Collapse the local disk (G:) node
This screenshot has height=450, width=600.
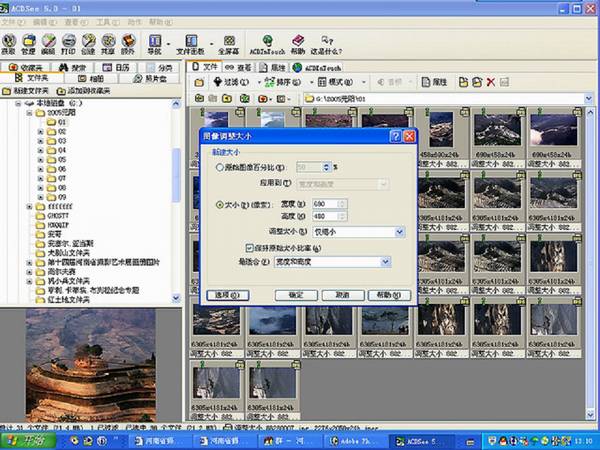pos(18,104)
